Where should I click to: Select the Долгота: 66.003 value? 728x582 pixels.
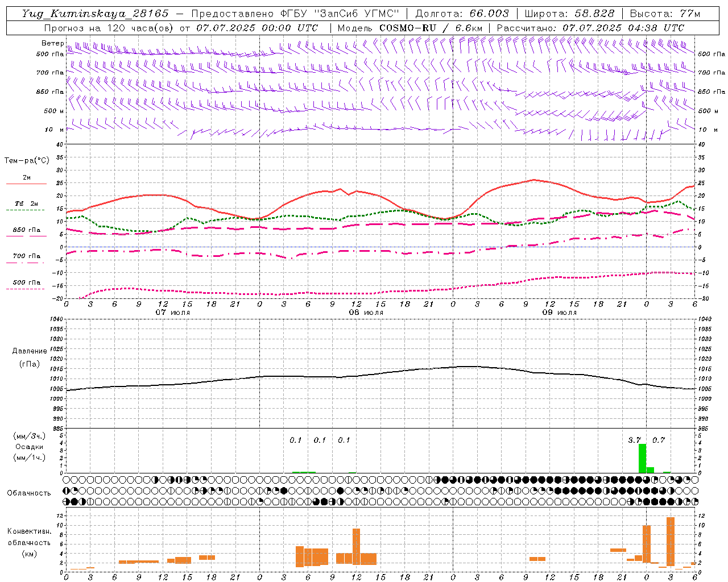[462, 14]
